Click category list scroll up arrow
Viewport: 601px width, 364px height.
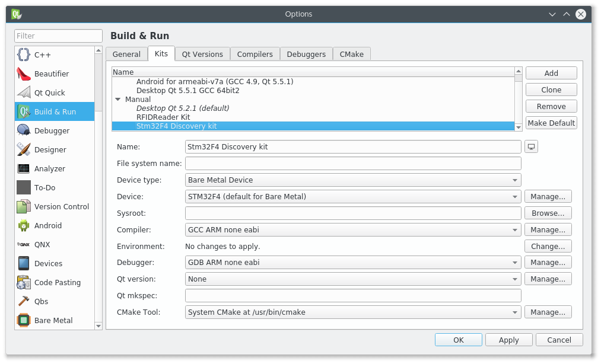point(98,50)
